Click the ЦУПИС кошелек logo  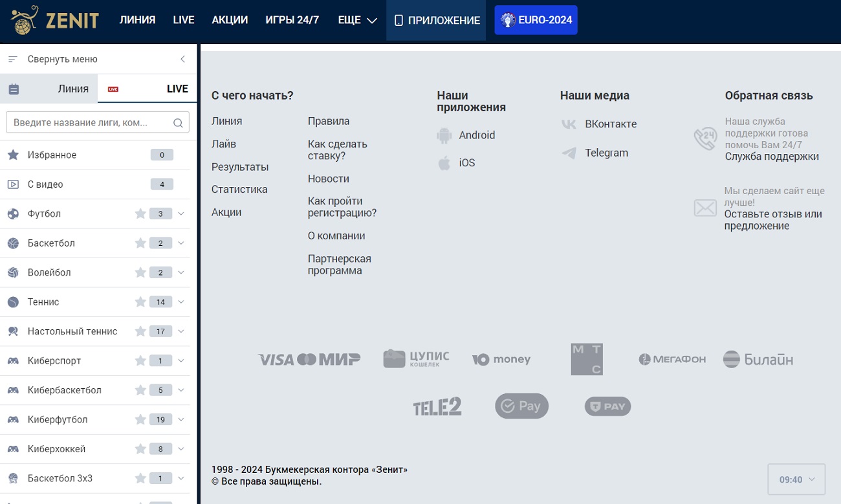[416, 359]
